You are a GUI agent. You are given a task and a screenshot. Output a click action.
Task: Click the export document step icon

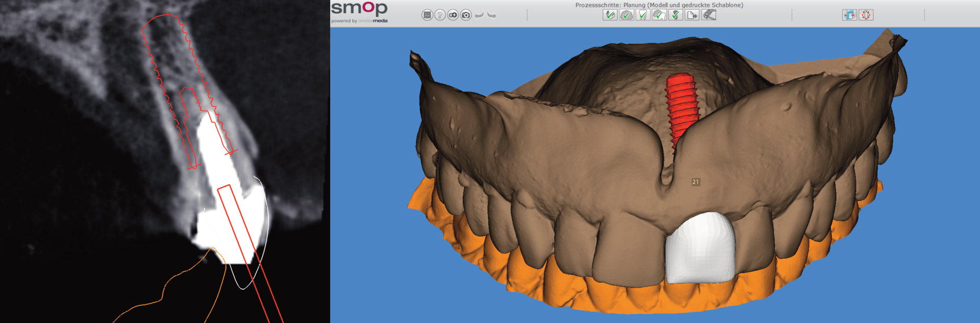(x=692, y=15)
